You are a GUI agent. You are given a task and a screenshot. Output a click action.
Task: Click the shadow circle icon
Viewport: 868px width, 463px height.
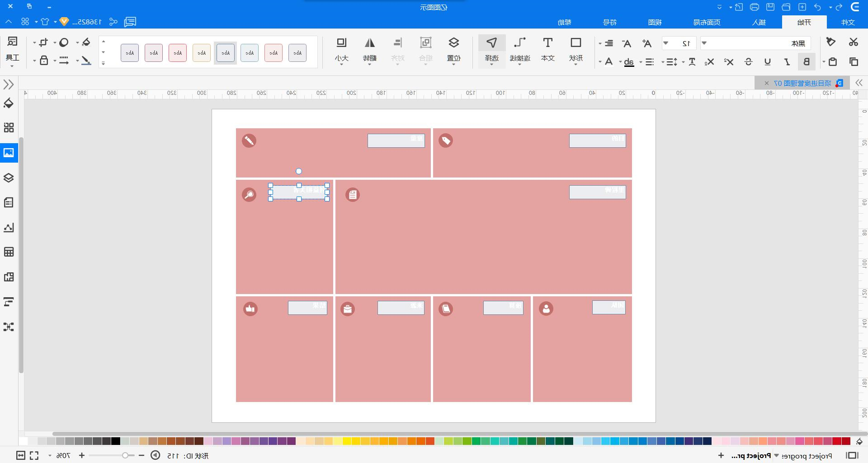(x=64, y=42)
